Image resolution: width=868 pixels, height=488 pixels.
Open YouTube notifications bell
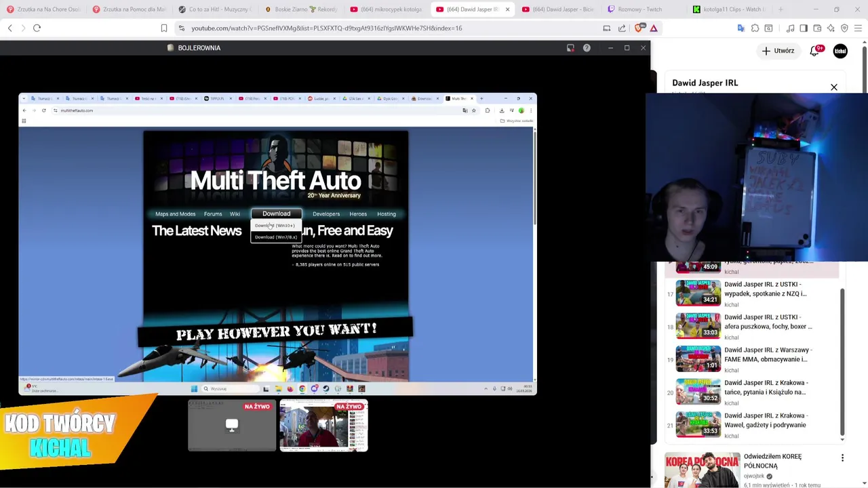click(x=815, y=51)
